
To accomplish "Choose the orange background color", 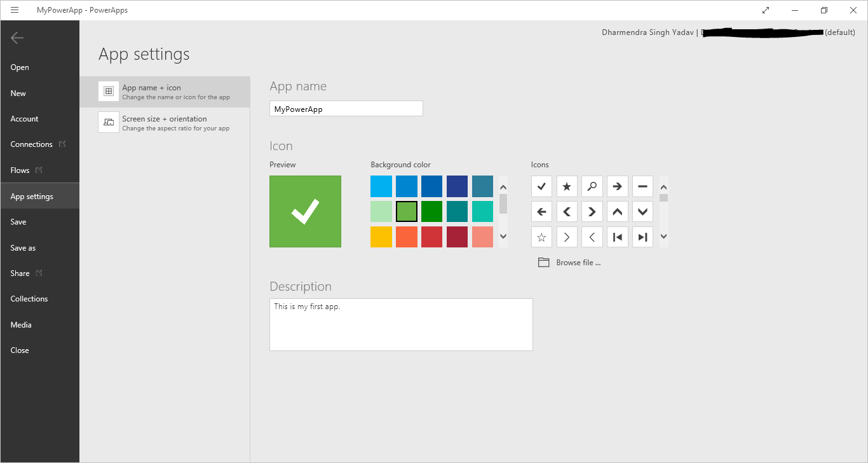I will [x=407, y=237].
